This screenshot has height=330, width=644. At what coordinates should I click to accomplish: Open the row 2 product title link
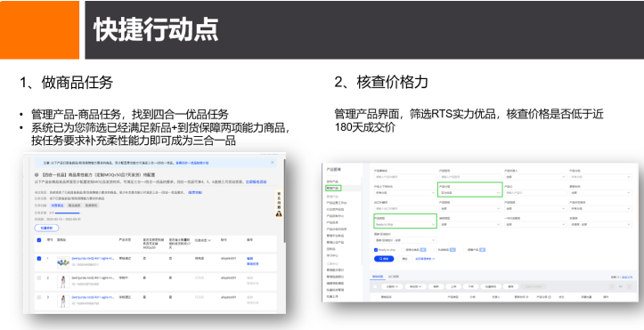coord(93,278)
